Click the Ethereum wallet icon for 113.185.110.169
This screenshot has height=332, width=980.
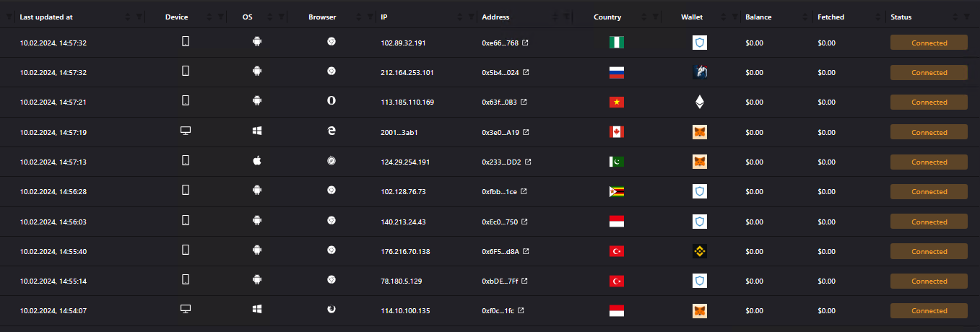coord(699,102)
